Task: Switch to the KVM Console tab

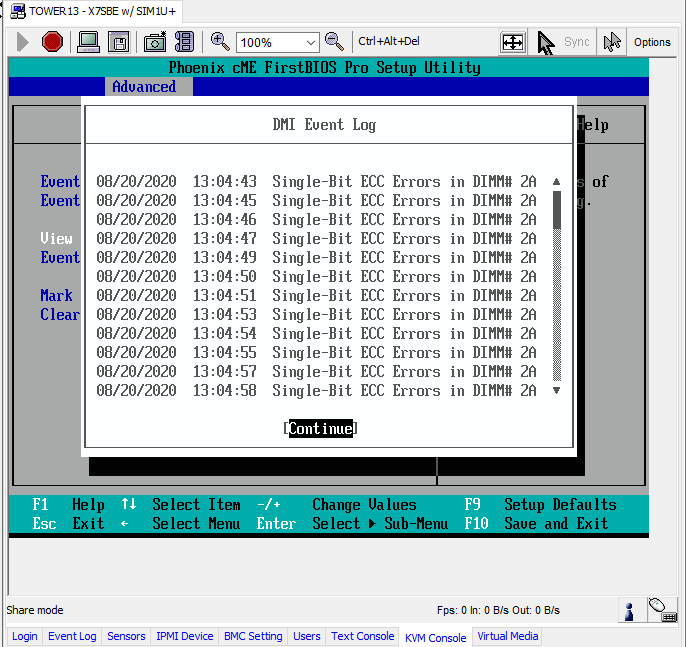Action: [435, 638]
